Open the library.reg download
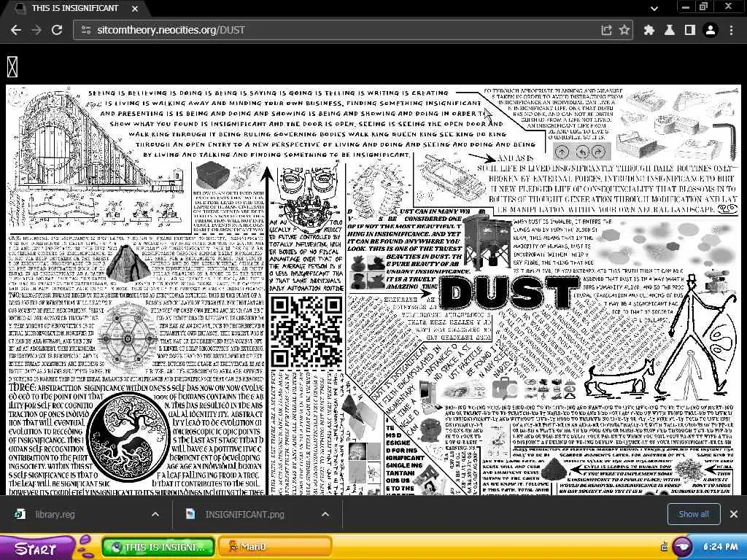This screenshot has width=747, height=560. pyautogui.click(x=55, y=514)
